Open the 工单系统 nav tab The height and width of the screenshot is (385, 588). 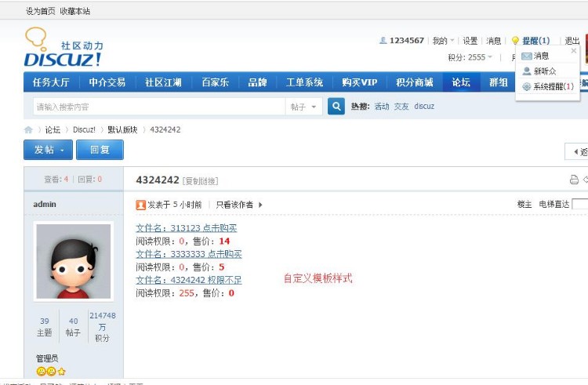304,82
